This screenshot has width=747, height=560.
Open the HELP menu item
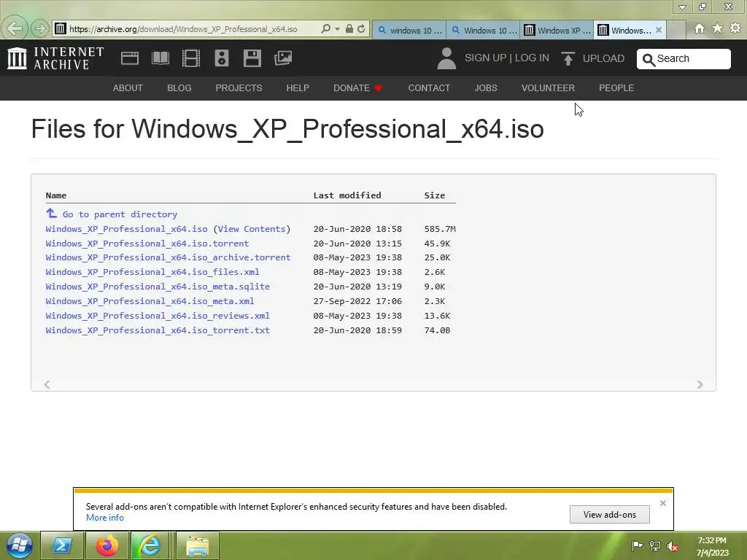(x=298, y=88)
